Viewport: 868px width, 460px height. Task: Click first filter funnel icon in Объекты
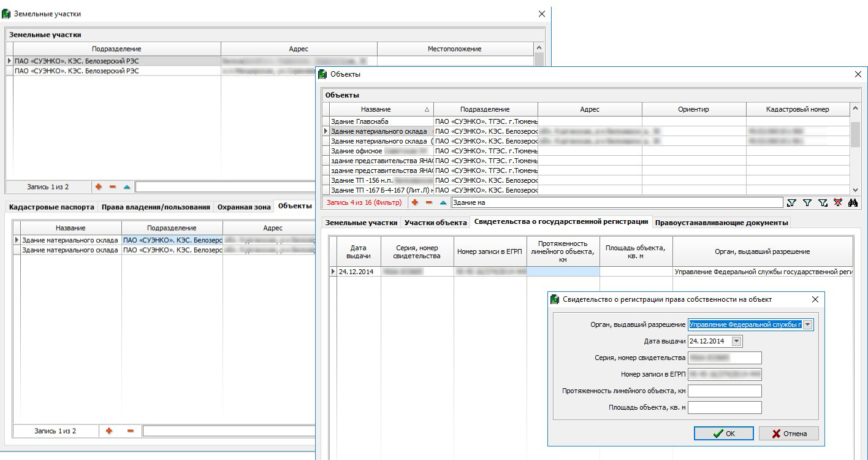(x=791, y=202)
